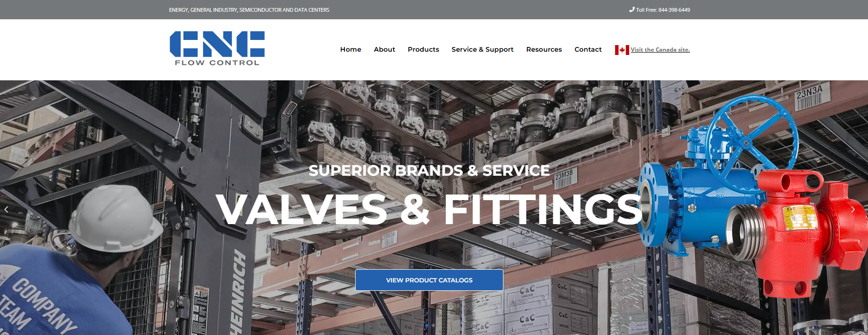Image resolution: width=868 pixels, height=335 pixels.
Task: Switch to the second gray carousel dot
Action: tap(433, 325)
